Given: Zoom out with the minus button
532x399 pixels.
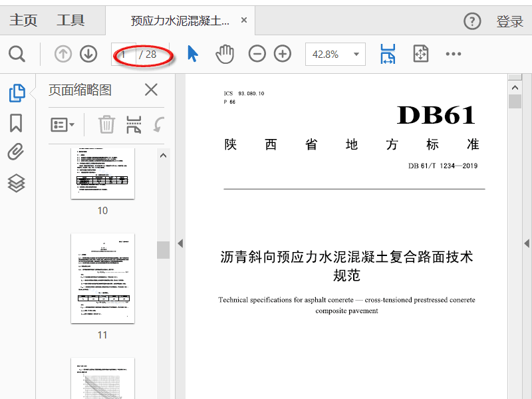Looking at the screenshot, I should pyautogui.click(x=257, y=54).
